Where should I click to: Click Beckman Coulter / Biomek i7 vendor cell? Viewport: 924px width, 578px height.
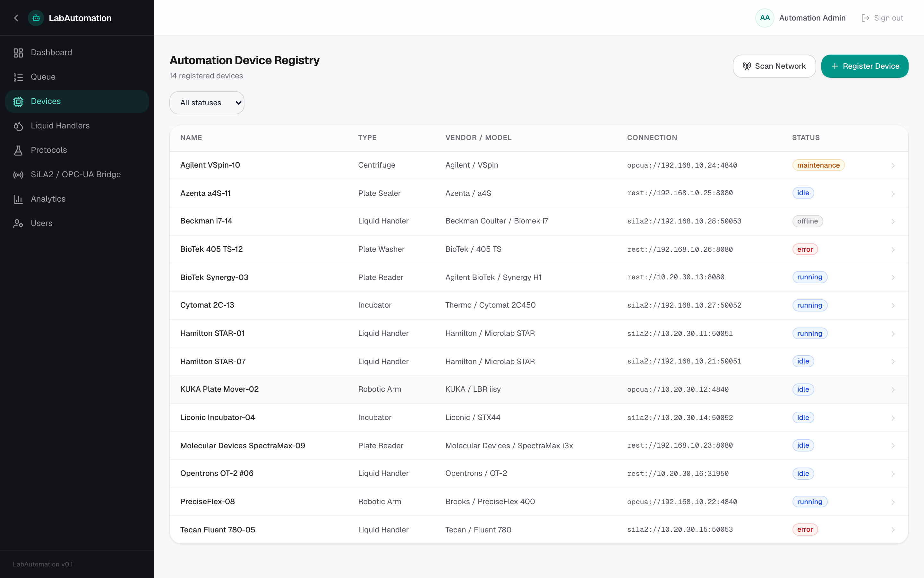click(496, 221)
